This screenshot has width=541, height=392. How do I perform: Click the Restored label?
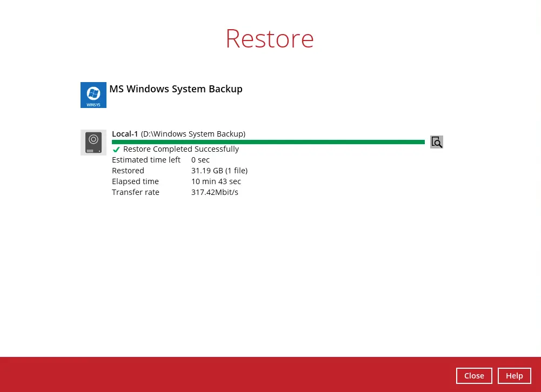(128, 171)
